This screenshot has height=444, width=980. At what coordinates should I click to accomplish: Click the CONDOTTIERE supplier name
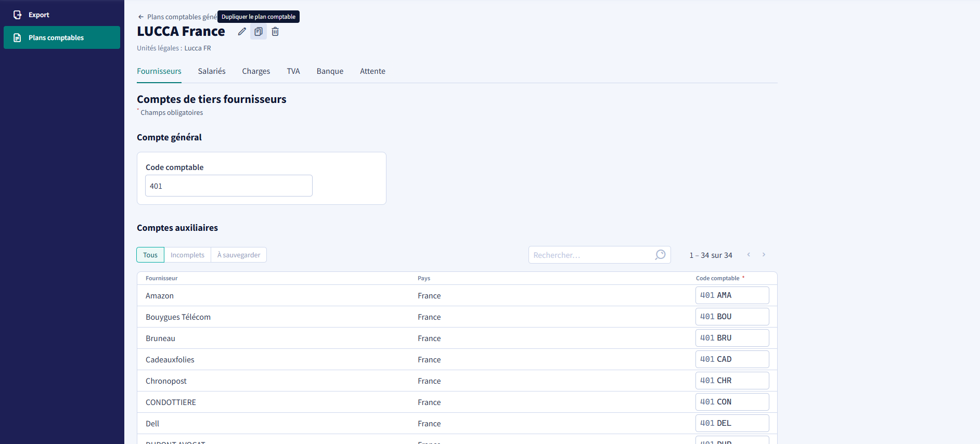[171, 402]
